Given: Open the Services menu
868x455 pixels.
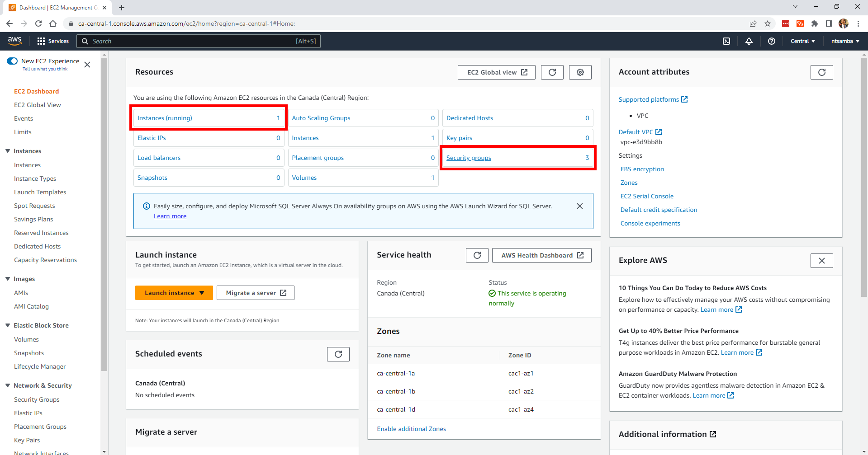Looking at the screenshot, I should 53,41.
